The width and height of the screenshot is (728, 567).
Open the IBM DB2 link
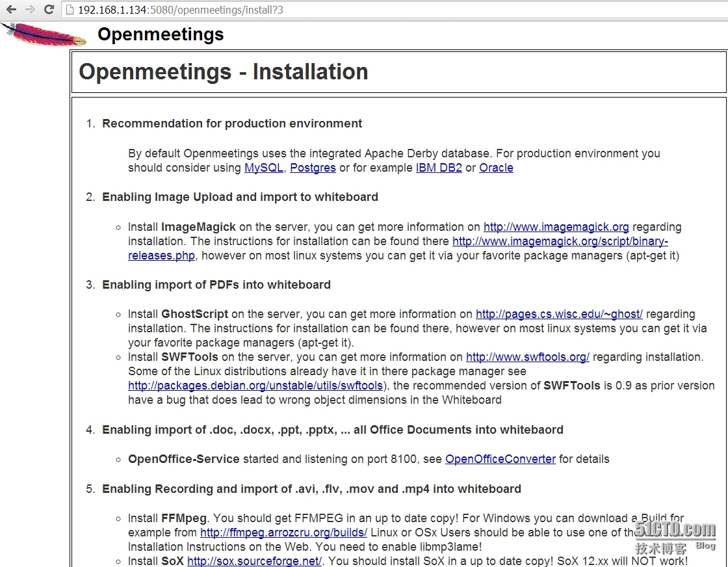pos(439,168)
